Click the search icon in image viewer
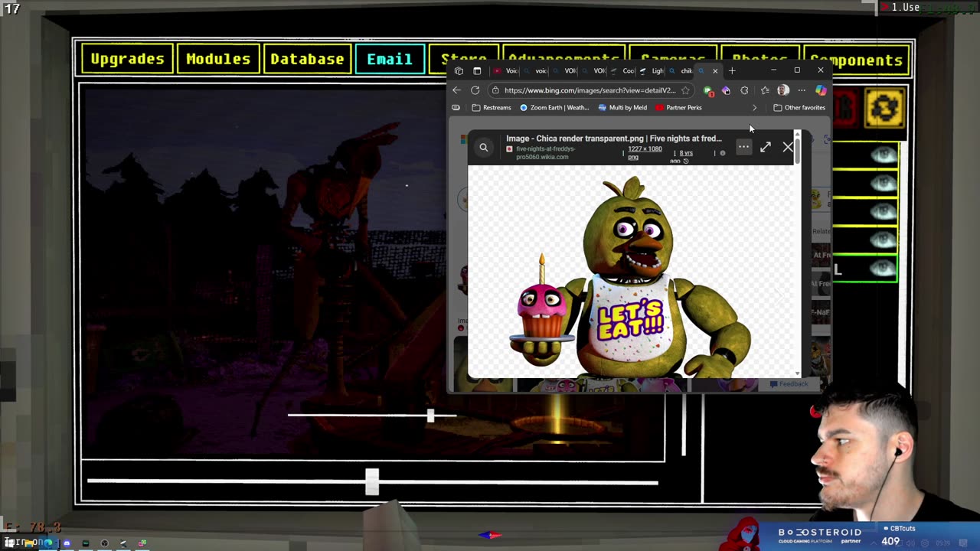This screenshot has height=551, width=980. pyautogui.click(x=484, y=147)
